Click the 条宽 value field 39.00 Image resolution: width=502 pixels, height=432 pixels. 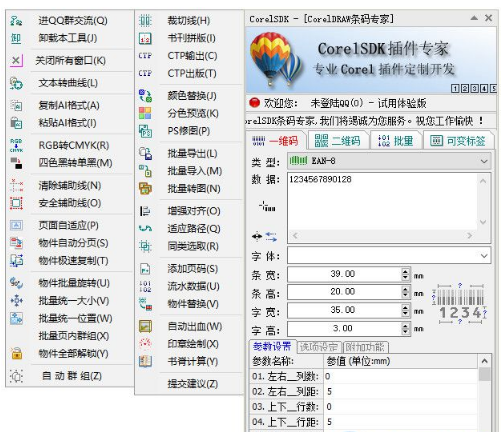pos(345,275)
